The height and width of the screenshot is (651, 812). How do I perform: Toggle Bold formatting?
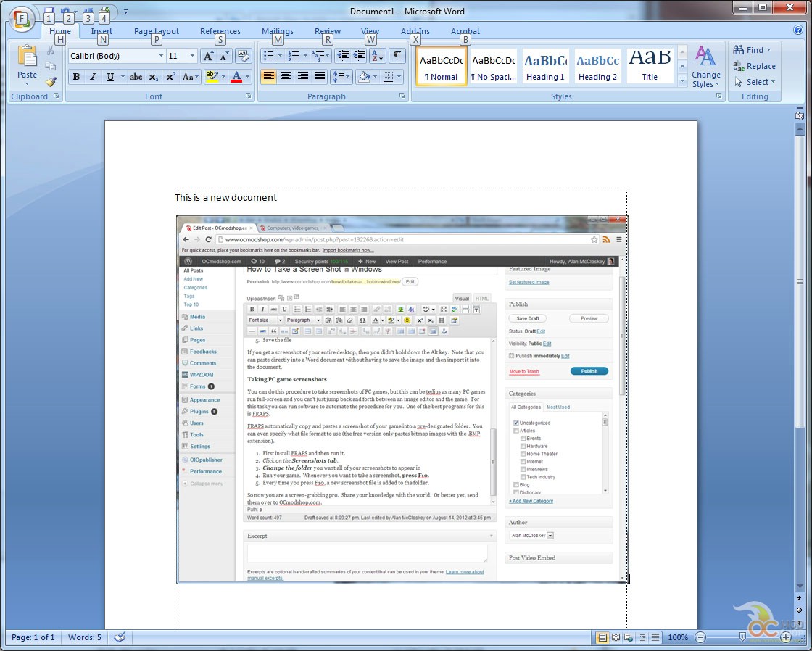click(x=77, y=77)
